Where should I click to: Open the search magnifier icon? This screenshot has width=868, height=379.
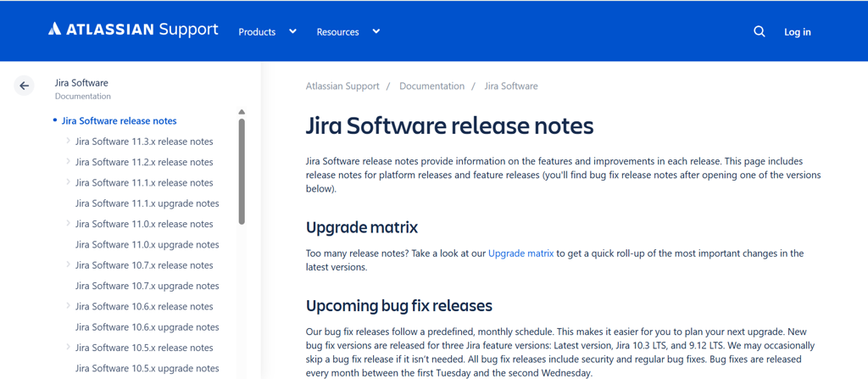[x=759, y=31]
